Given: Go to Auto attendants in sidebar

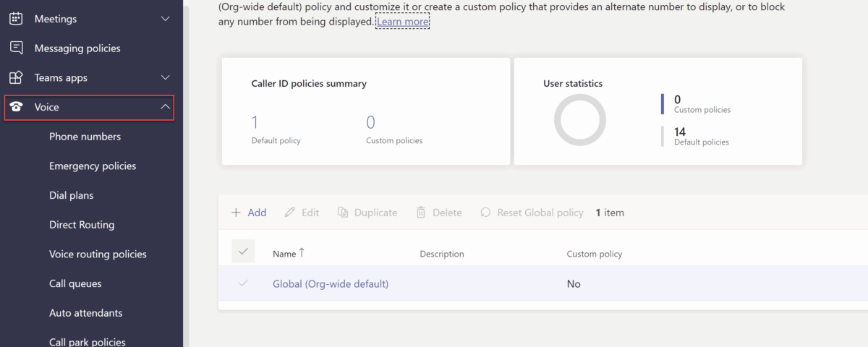Looking at the screenshot, I should pyautogui.click(x=85, y=313).
